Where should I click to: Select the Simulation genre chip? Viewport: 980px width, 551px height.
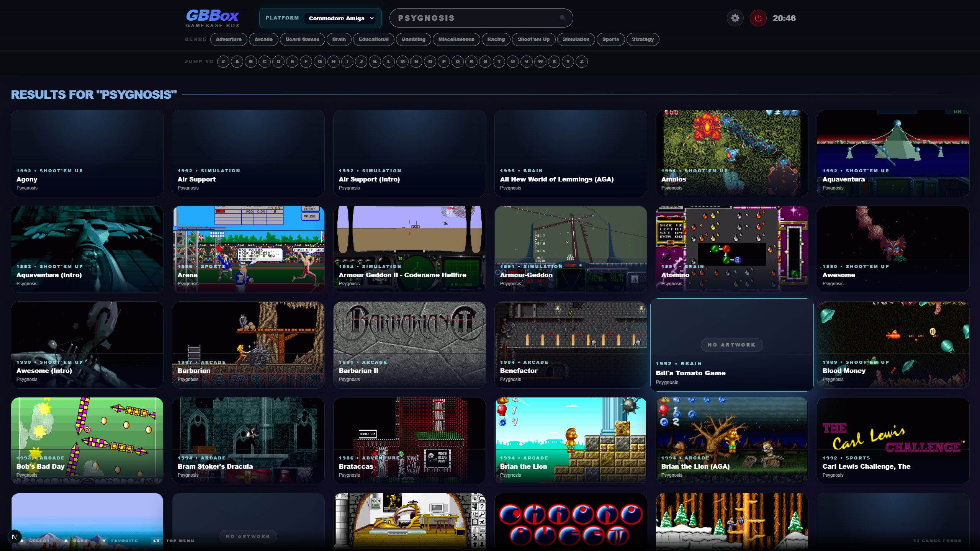[576, 39]
